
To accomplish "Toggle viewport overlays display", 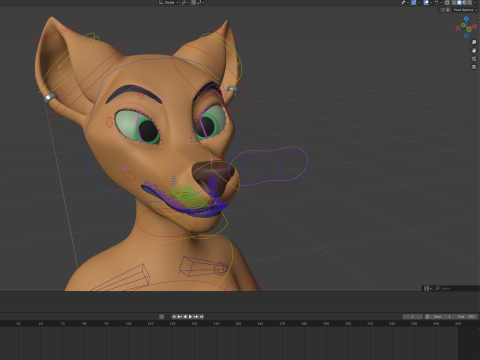I will point(426,2).
